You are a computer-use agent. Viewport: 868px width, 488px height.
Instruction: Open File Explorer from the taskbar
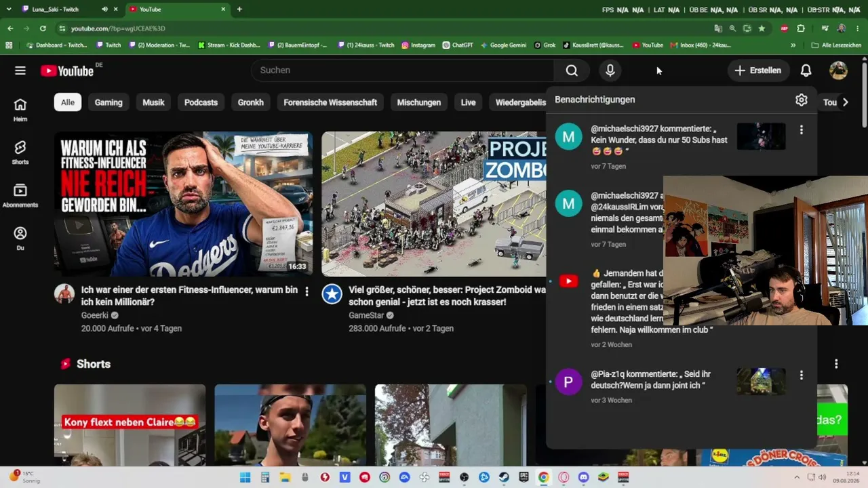285,477
